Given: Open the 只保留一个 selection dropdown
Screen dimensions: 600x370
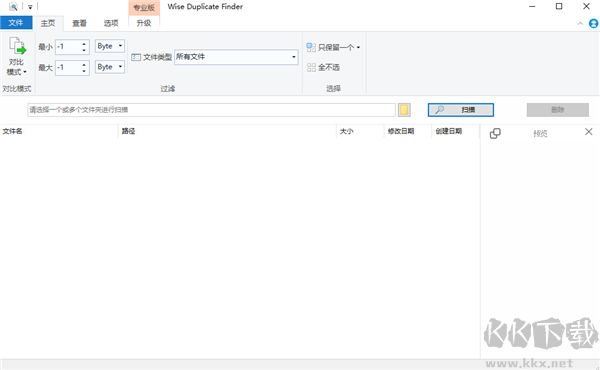Looking at the screenshot, I should coord(333,47).
